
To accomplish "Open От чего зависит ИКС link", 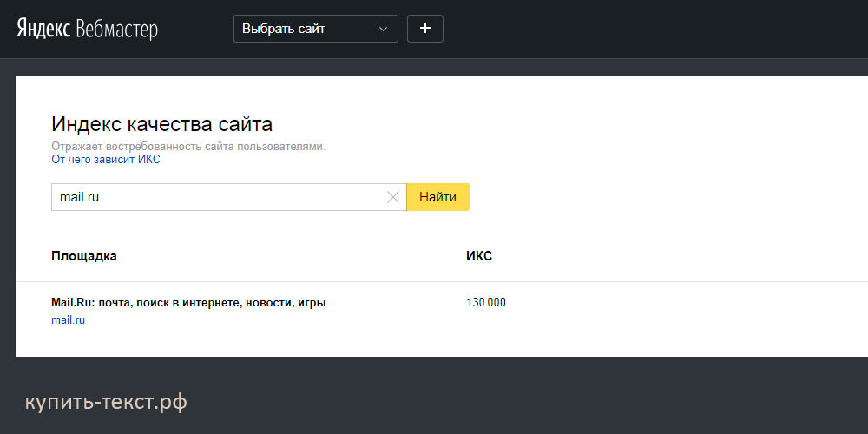I will (x=106, y=160).
